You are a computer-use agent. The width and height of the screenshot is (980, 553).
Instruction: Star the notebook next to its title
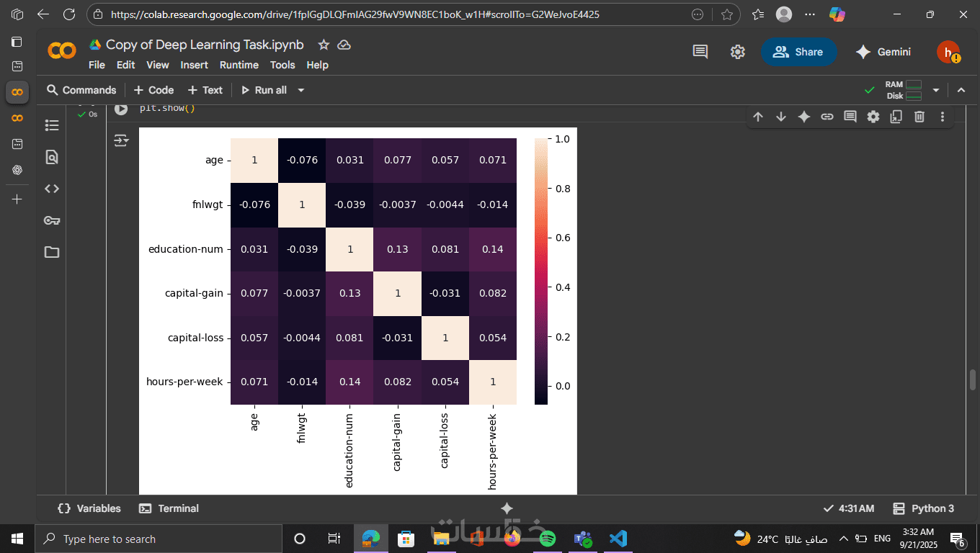324,45
